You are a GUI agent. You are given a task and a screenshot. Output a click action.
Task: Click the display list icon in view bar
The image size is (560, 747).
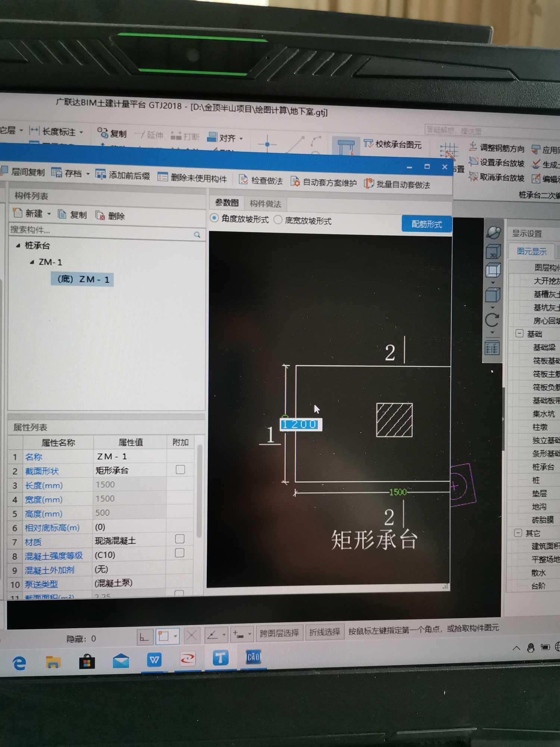click(492, 348)
